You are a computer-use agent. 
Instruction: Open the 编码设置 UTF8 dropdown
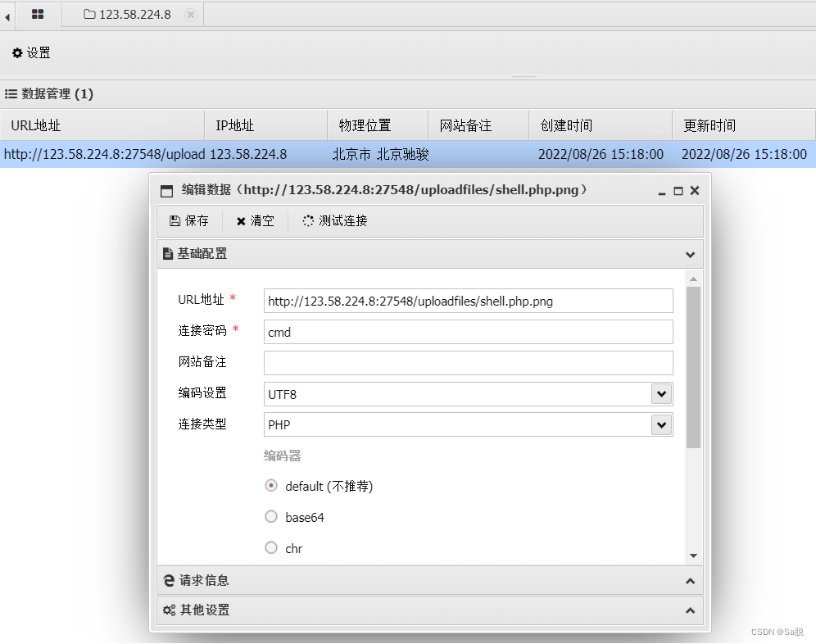tap(661, 393)
